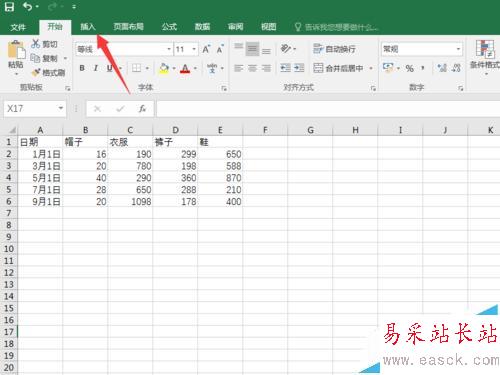500x375 pixels.
Task: Click the Format Painter brush icon
Action: click(36, 72)
